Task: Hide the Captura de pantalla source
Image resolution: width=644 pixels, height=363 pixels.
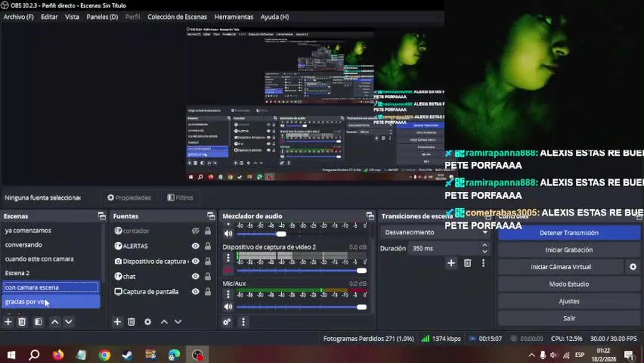Action: pos(196,291)
